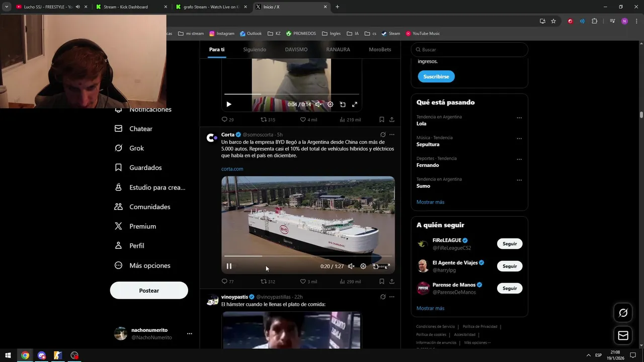Open settings gear on BYD video

coord(363,266)
